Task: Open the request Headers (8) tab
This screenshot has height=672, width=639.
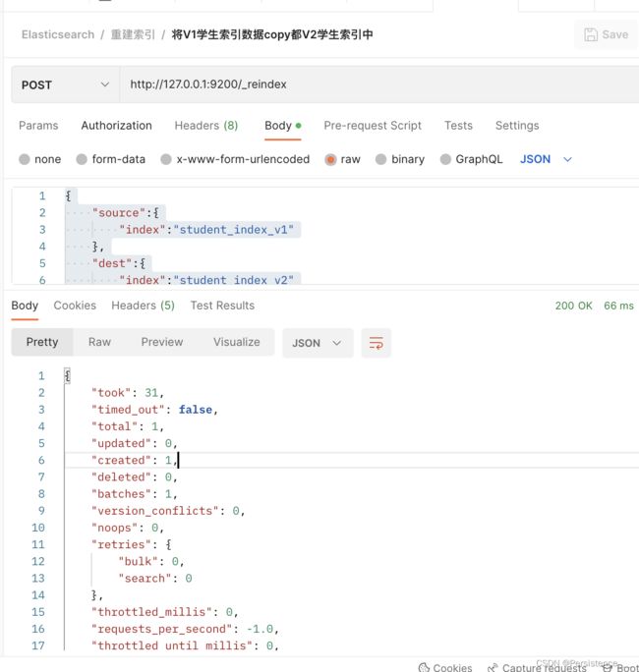Action: coord(206,126)
